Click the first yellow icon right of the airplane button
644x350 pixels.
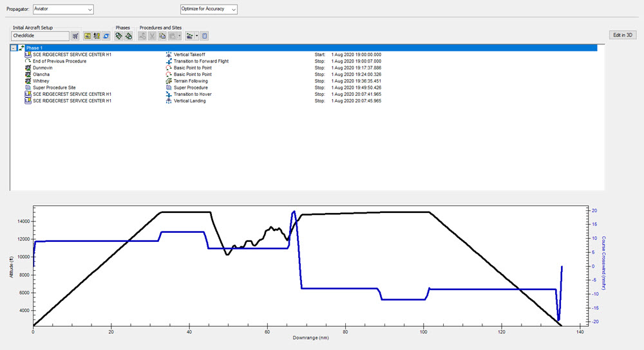point(88,36)
